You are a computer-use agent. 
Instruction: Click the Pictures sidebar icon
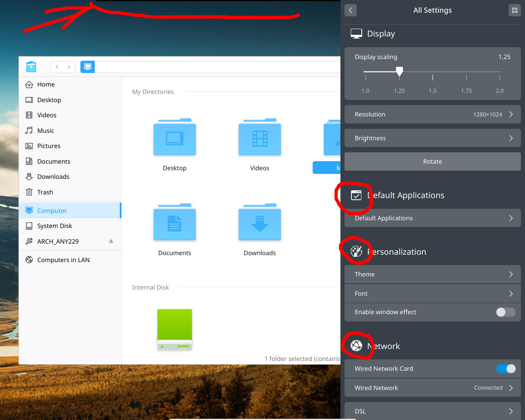(29, 146)
